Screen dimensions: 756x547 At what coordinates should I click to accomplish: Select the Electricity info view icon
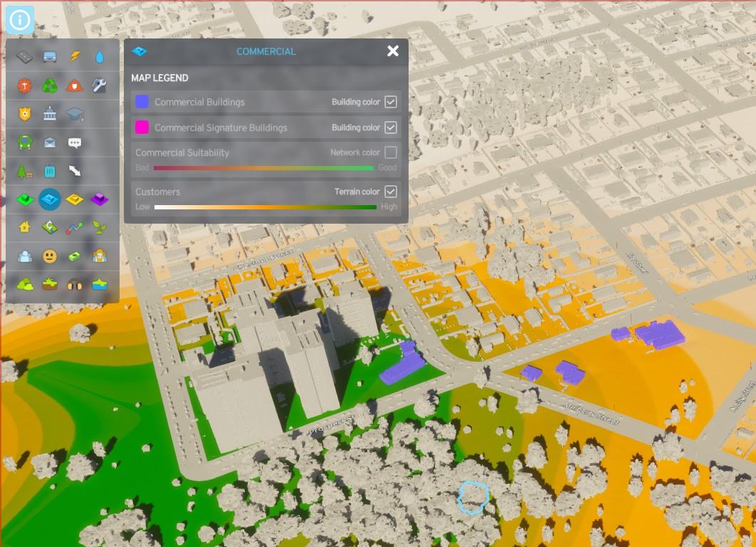point(75,57)
